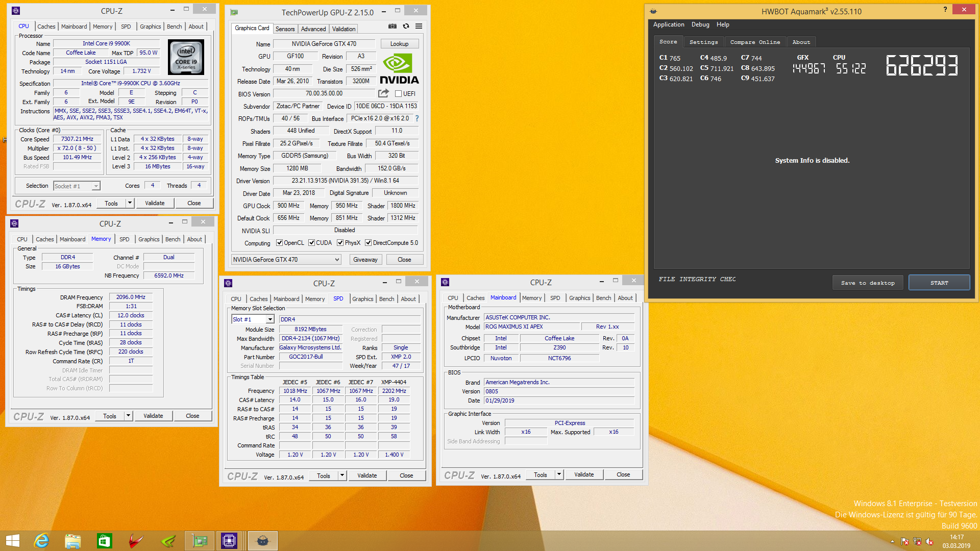Click the GPU-Z window title icon
The height and width of the screenshot is (551, 980).
234,12
